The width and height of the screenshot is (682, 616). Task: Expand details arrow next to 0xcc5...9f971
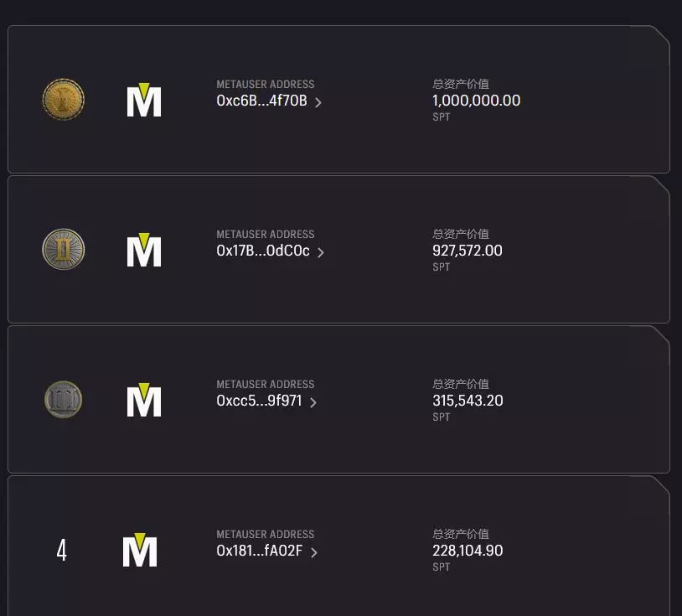pos(313,402)
